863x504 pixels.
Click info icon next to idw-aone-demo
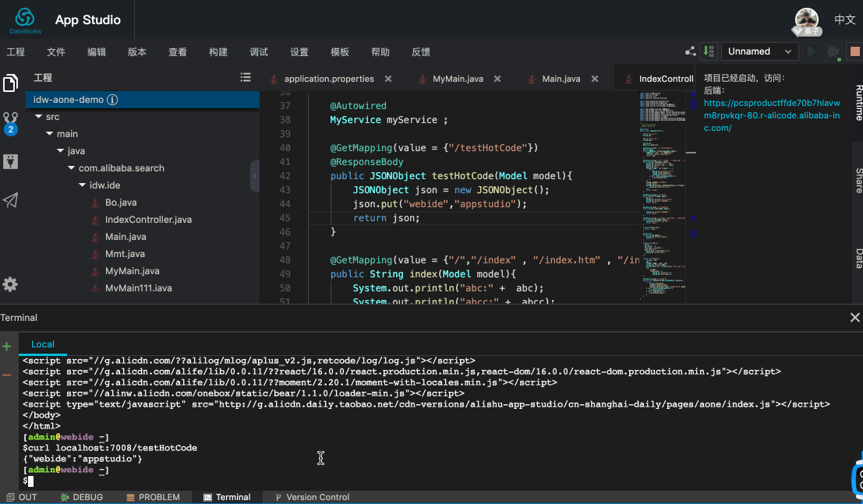(x=112, y=100)
